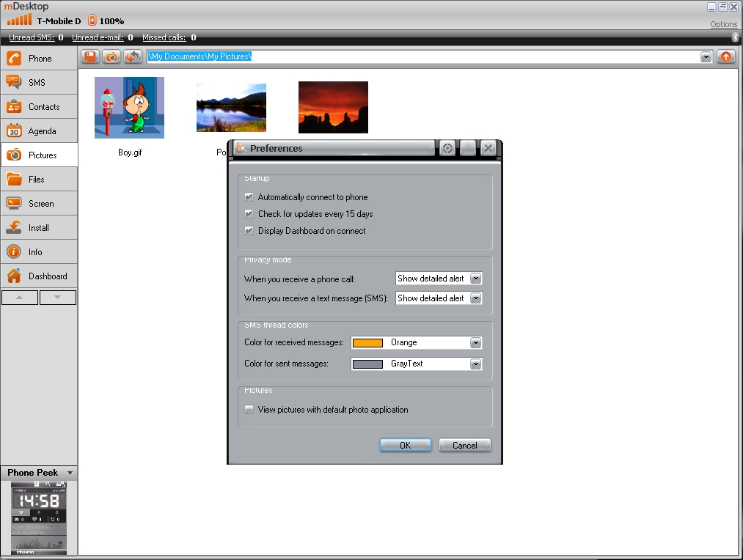Click the GrayText color swatch
This screenshot has width=743, height=560.
[x=367, y=364]
